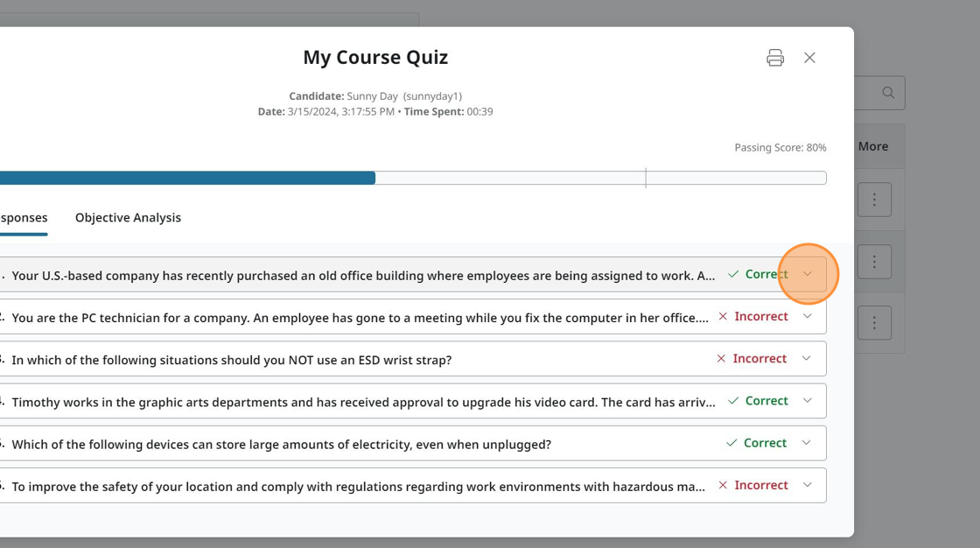980x548 pixels.
Task: Click the passing score marker on the bar
Action: (x=646, y=178)
